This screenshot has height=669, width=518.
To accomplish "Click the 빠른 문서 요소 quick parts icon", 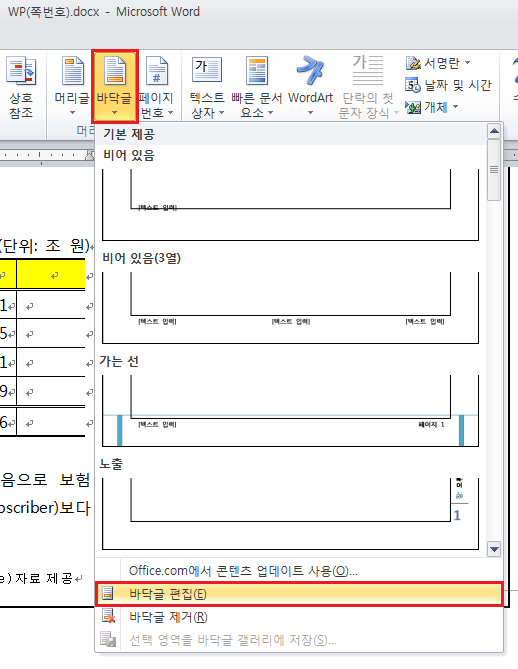I will pos(257,70).
